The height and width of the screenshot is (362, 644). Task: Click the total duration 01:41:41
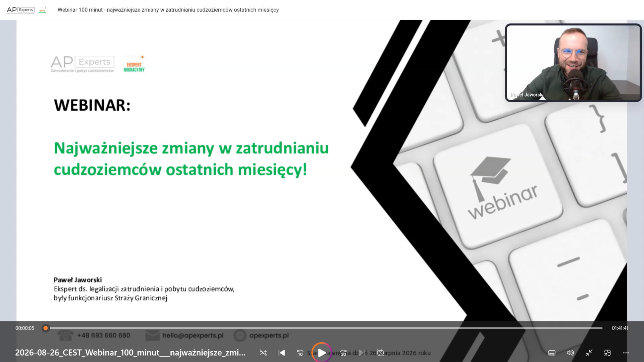point(620,328)
